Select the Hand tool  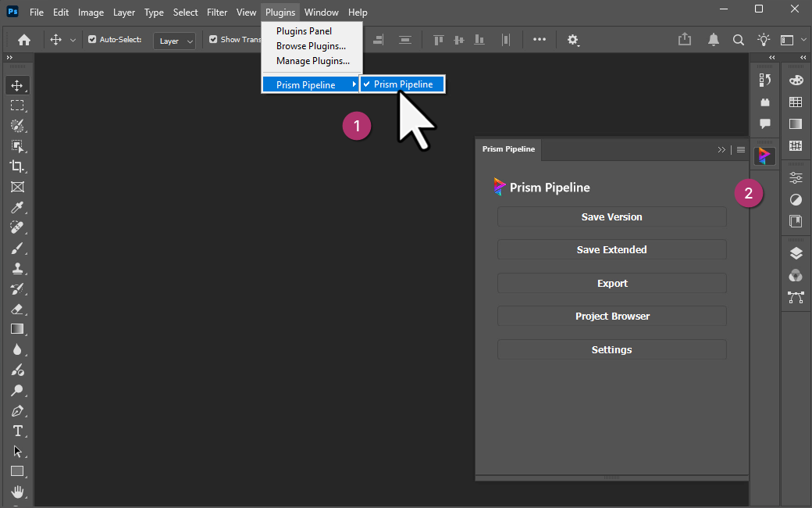pyautogui.click(x=16, y=492)
